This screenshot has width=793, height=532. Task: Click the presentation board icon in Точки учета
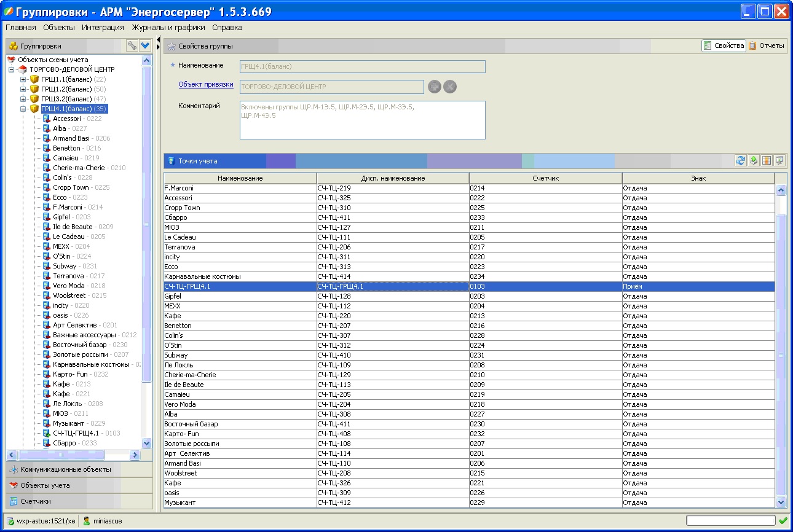[779, 160]
